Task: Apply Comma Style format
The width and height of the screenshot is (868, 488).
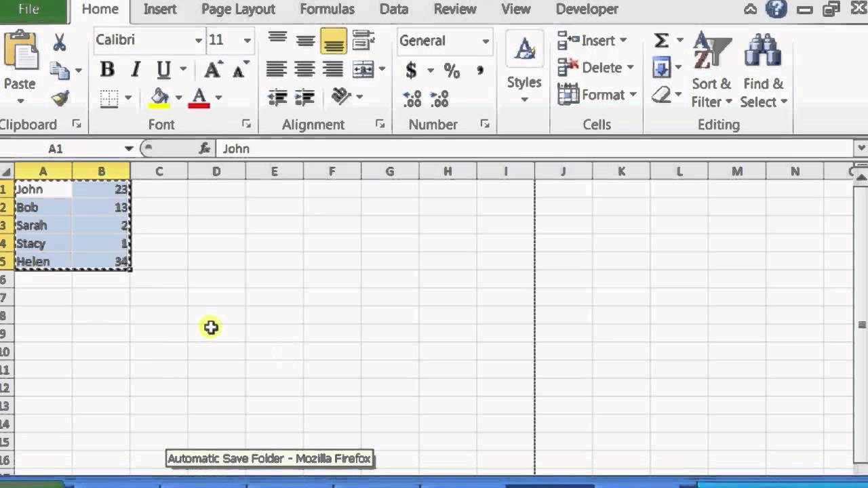Action: pyautogui.click(x=480, y=70)
